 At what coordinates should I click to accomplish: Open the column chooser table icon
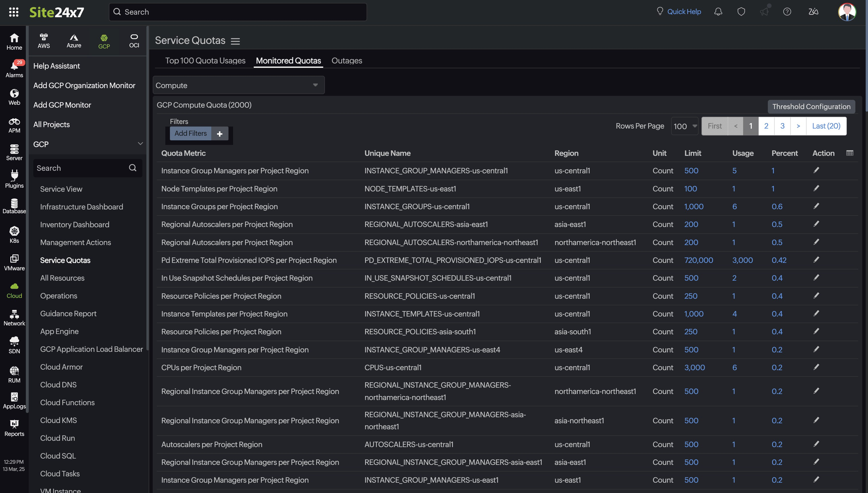849,153
